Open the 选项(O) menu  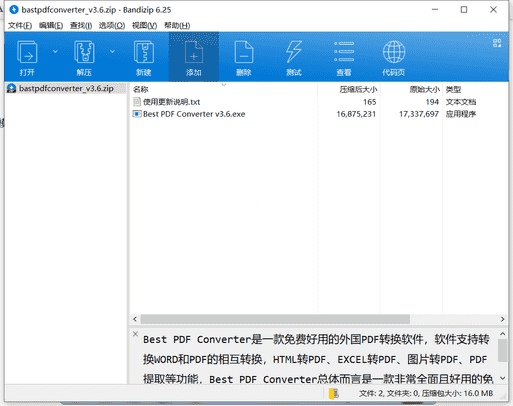112,25
